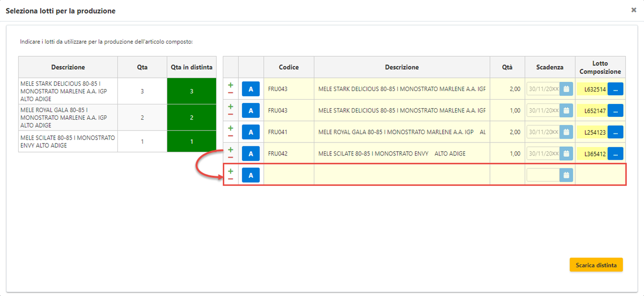The width and height of the screenshot is (644, 296).
Task: Open calendar picker for lot L652147 row
Action: point(566,110)
